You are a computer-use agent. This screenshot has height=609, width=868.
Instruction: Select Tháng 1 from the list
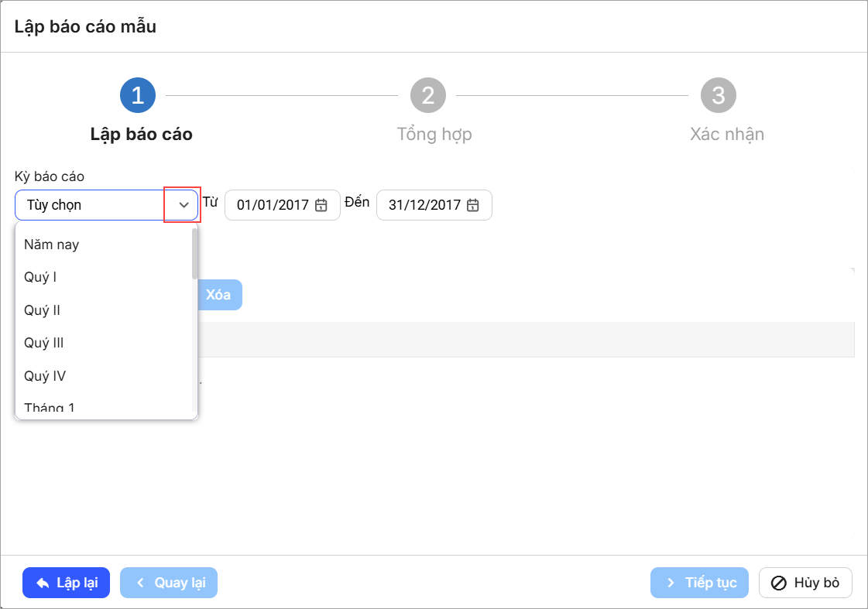(50, 407)
